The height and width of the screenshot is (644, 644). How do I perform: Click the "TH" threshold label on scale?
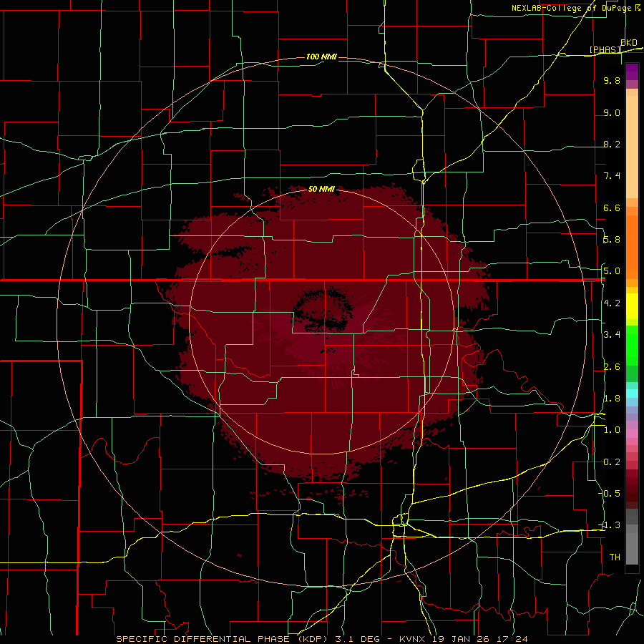point(615,557)
